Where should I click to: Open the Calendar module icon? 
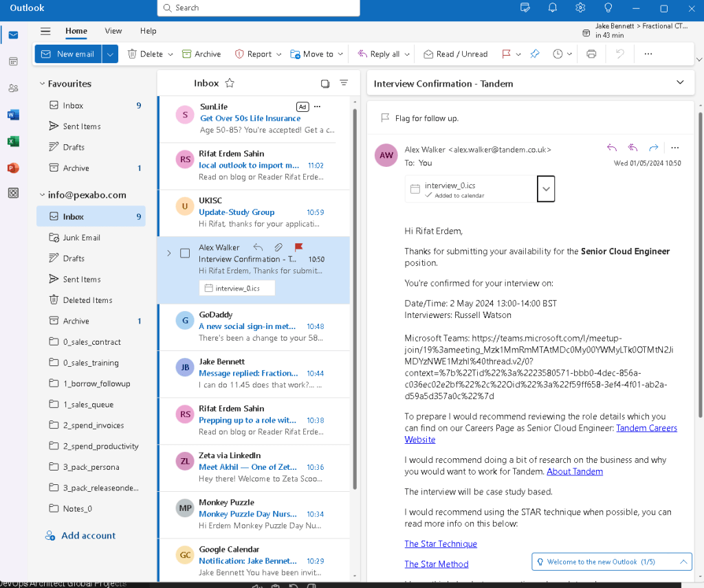(14, 61)
